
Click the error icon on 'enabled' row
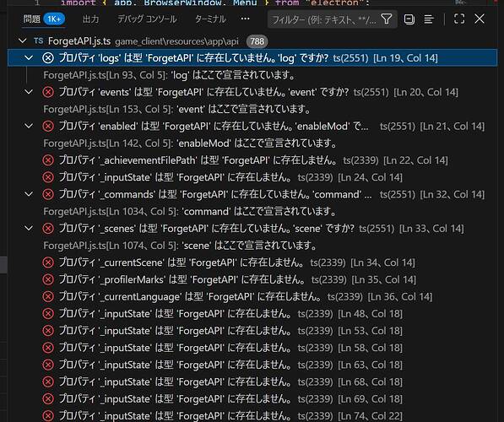pos(48,126)
